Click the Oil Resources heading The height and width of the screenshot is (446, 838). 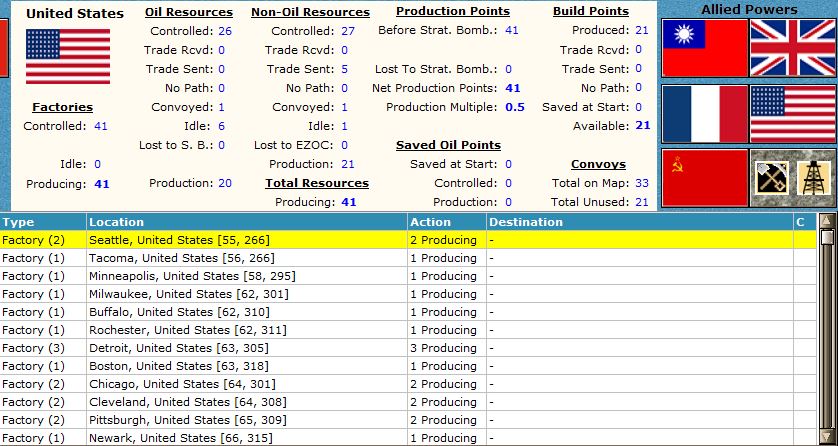click(x=189, y=12)
